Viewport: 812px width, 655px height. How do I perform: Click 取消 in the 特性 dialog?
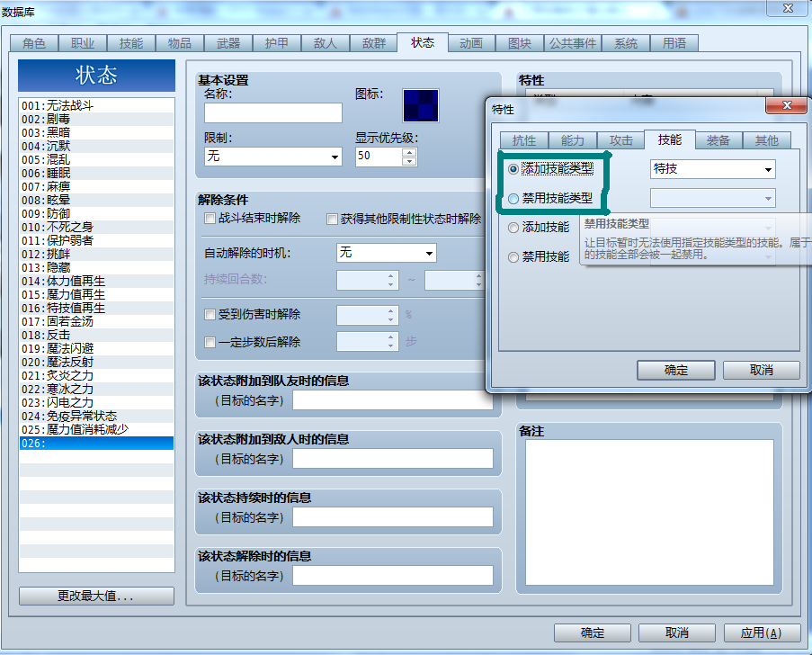(762, 370)
